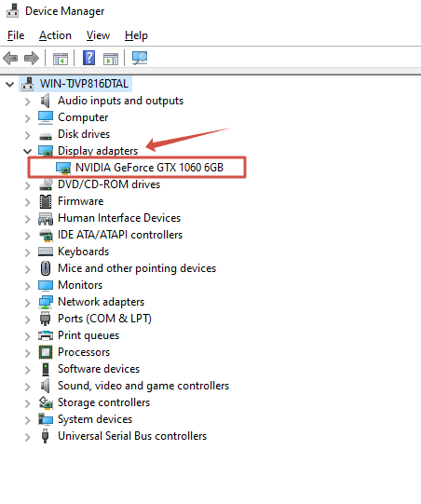Click the Show/Hide console tree icon
Image resolution: width=421 pixels, height=504 pixels.
pos(61,59)
